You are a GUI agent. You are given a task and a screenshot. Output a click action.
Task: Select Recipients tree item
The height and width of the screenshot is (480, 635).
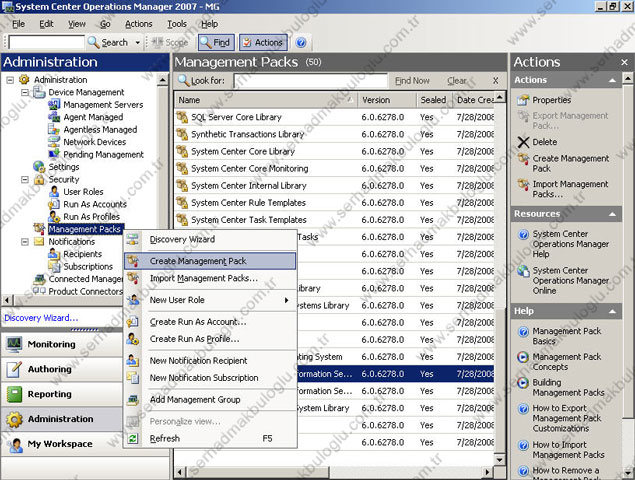click(x=82, y=254)
